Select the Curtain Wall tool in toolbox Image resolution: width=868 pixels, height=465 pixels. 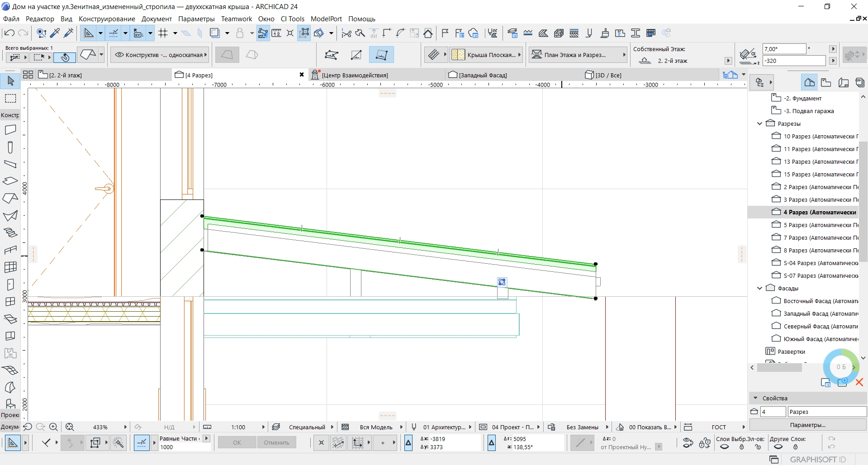[x=10, y=267]
